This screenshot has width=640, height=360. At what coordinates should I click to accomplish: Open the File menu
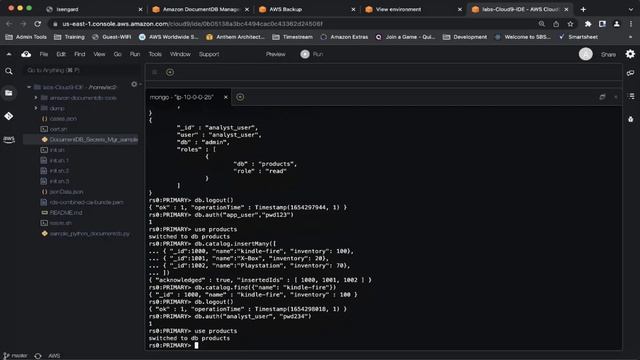click(44, 54)
